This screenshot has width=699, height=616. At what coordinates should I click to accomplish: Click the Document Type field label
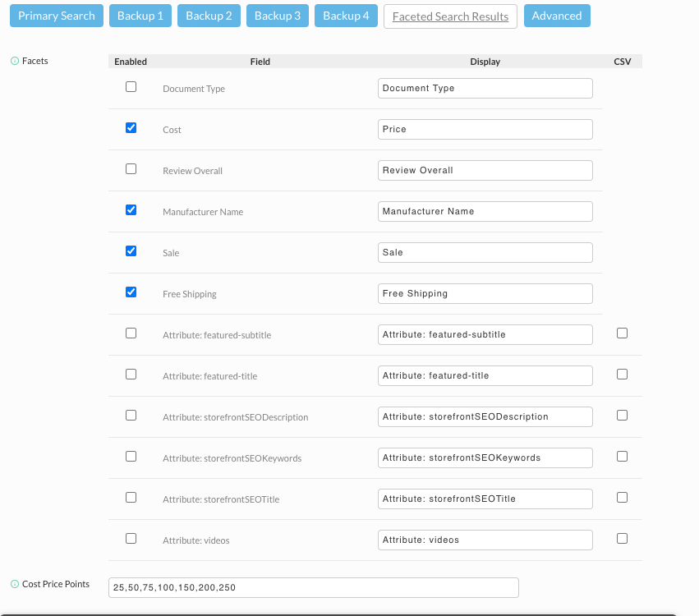point(194,90)
